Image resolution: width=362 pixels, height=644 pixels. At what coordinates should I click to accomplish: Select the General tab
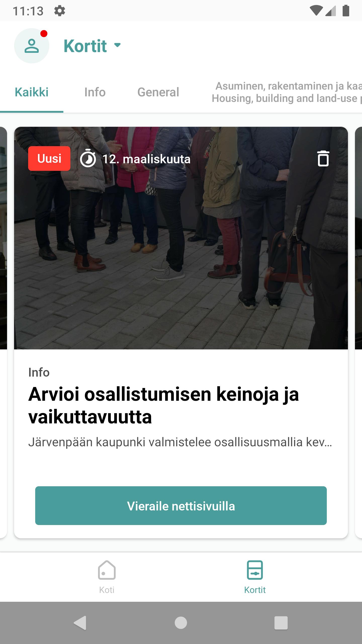click(x=158, y=92)
